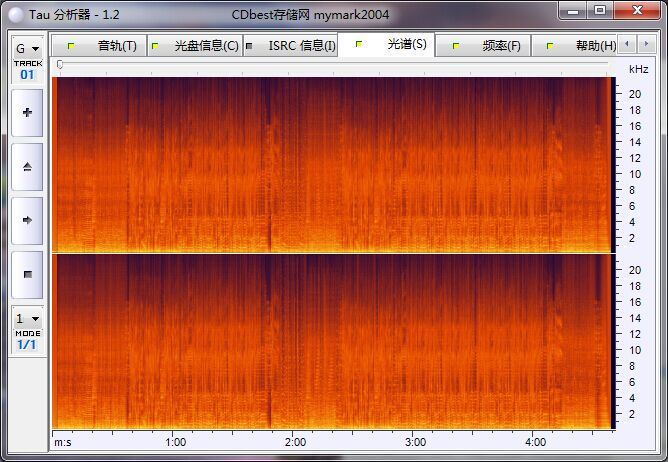Click the kHz axis label
The width and height of the screenshot is (668, 462).
click(639, 69)
